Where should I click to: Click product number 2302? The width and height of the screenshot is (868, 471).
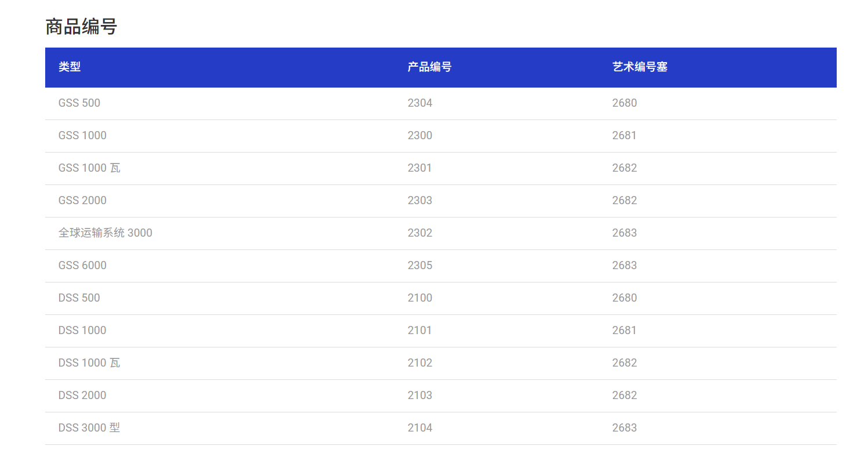click(x=420, y=233)
